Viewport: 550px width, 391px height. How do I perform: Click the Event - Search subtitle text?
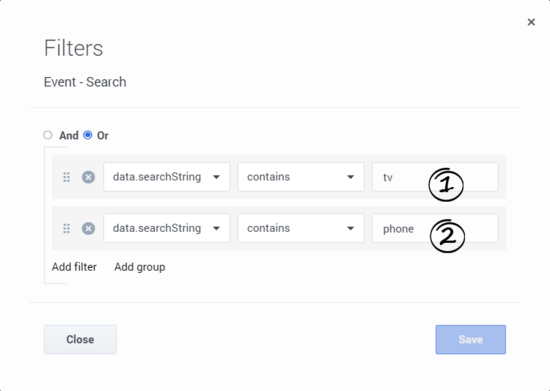(x=85, y=82)
